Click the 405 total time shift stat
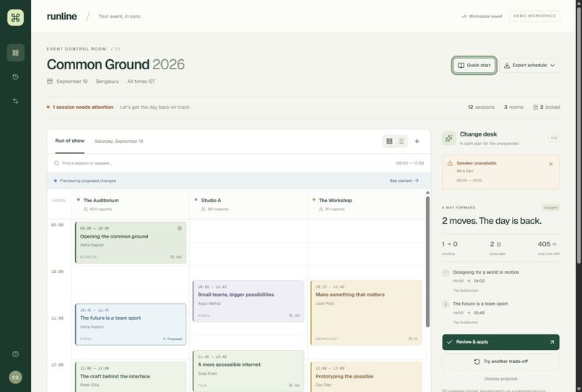The image size is (582, 392). pos(547,248)
